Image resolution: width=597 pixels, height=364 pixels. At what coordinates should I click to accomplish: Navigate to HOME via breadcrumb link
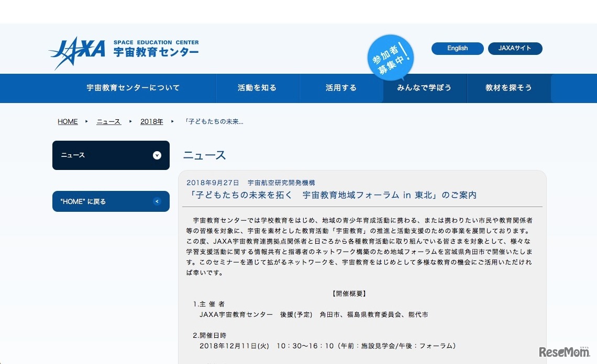[68, 121]
